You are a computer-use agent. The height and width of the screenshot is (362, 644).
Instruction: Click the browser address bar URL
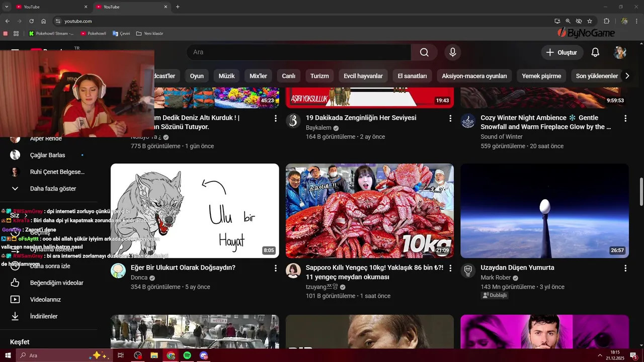click(x=78, y=21)
